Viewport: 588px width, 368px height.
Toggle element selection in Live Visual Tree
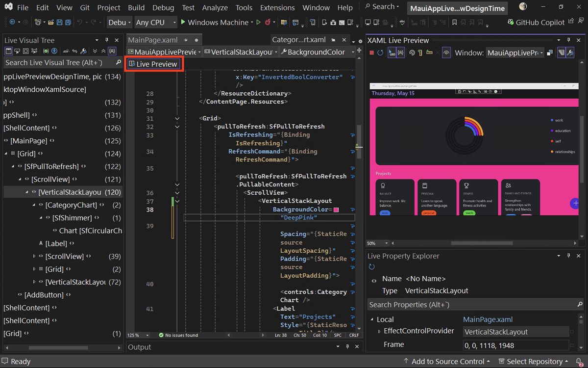[x=17, y=51]
